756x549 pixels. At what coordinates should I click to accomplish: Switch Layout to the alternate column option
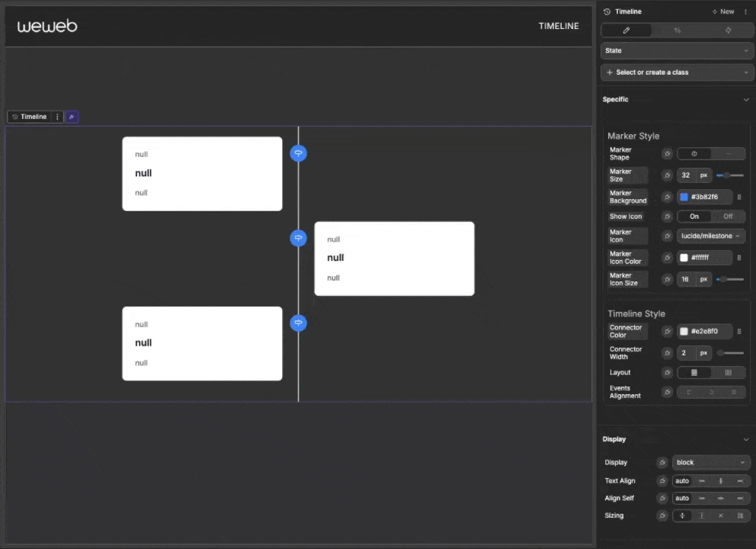[728, 372]
